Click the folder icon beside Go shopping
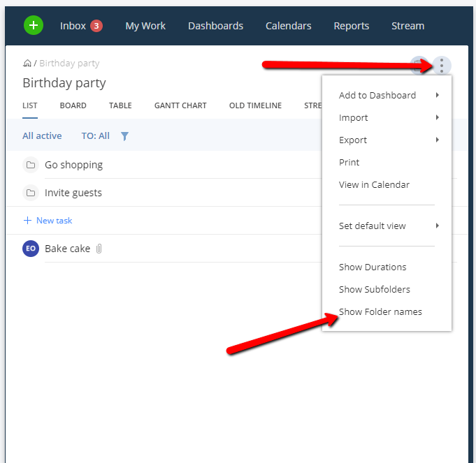 click(x=30, y=166)
